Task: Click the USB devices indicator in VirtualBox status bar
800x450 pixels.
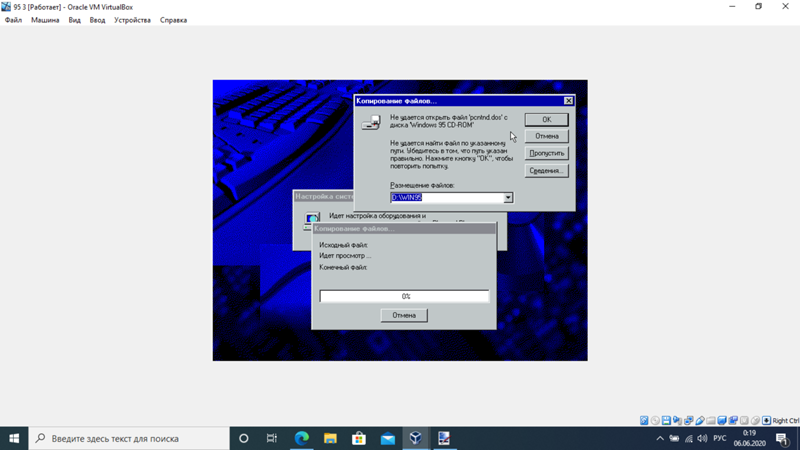Action: point(700,420)
